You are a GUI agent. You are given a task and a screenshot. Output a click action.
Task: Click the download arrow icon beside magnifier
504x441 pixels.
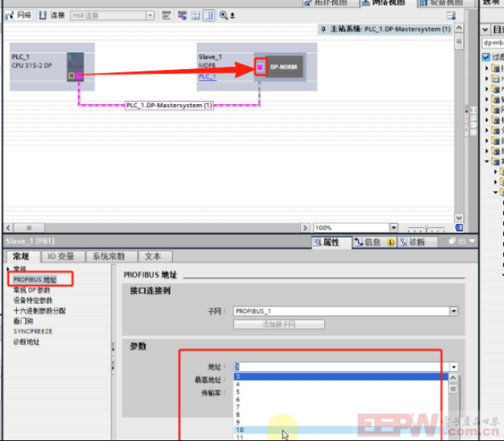232,15
